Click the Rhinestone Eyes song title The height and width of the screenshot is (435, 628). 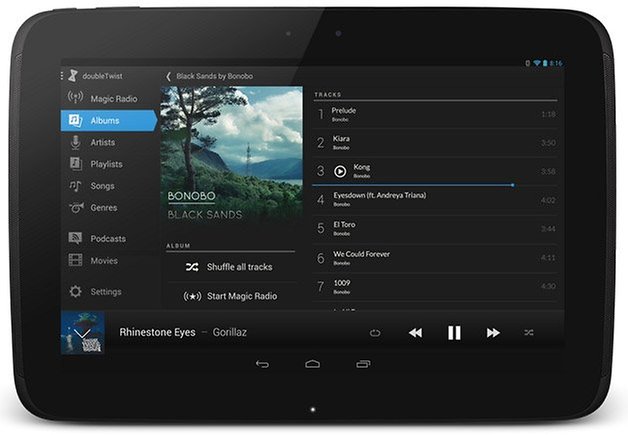tap(157, 332)
